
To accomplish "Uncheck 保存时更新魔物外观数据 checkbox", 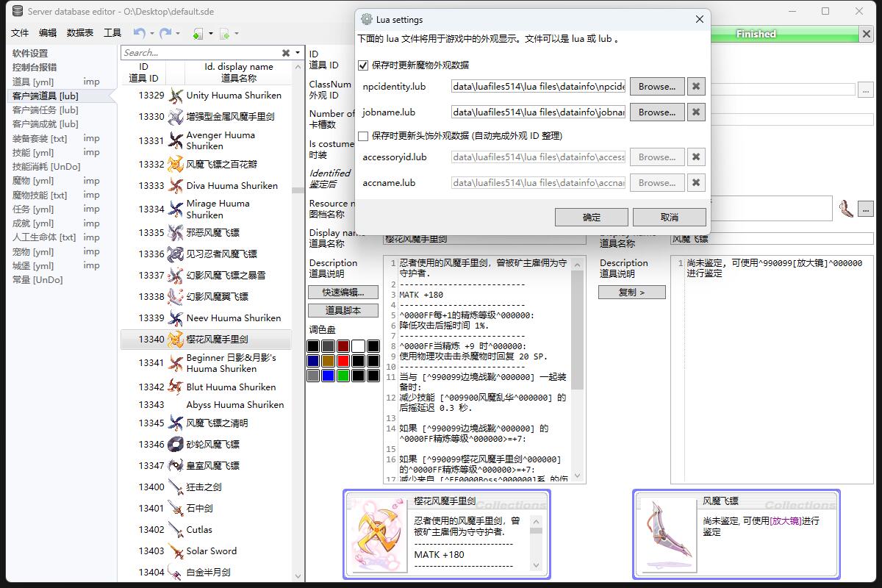I will [x=363, y=65].
